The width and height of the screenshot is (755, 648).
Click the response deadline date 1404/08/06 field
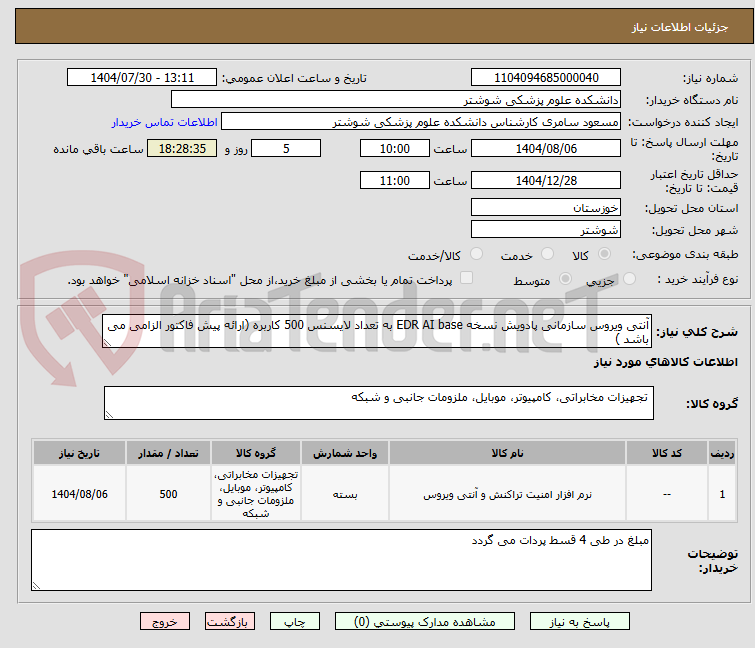click(546, 148)
